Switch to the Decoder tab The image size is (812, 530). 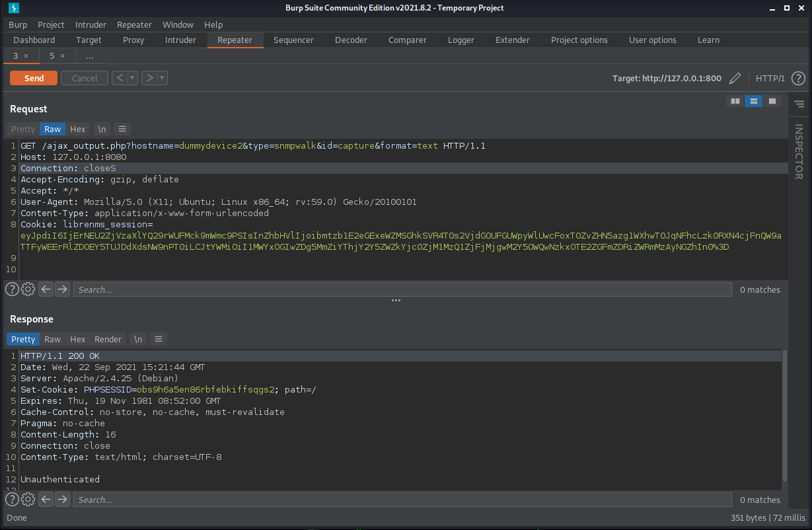point(351,40)
